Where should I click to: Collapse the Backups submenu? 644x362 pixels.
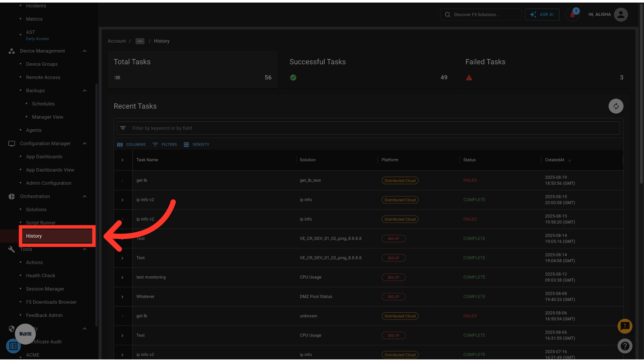[85, 90]
